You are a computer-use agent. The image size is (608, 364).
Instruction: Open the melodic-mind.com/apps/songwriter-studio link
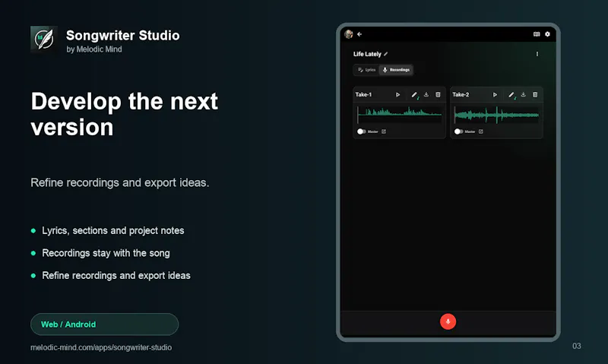pyautogui.click(x=101, y=347)
